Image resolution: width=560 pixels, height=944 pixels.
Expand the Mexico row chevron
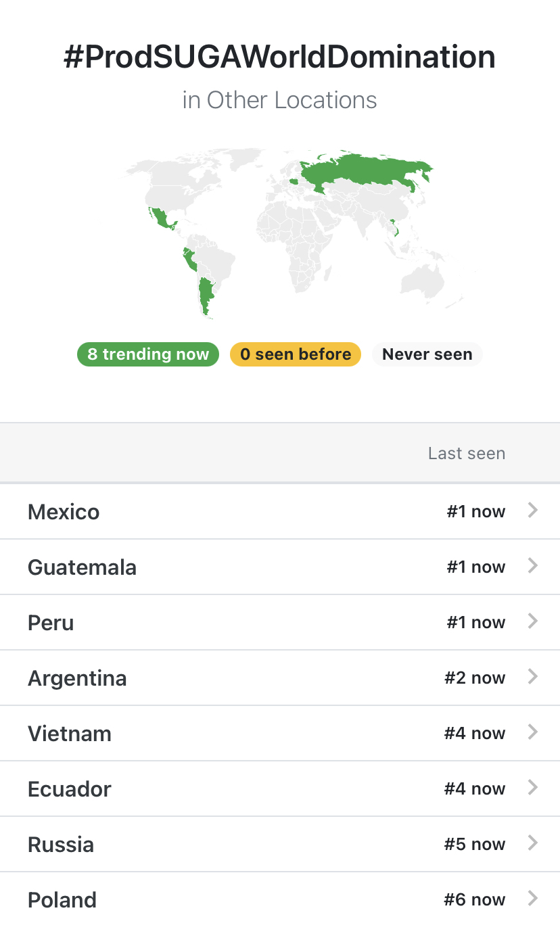tap(533, 511)
